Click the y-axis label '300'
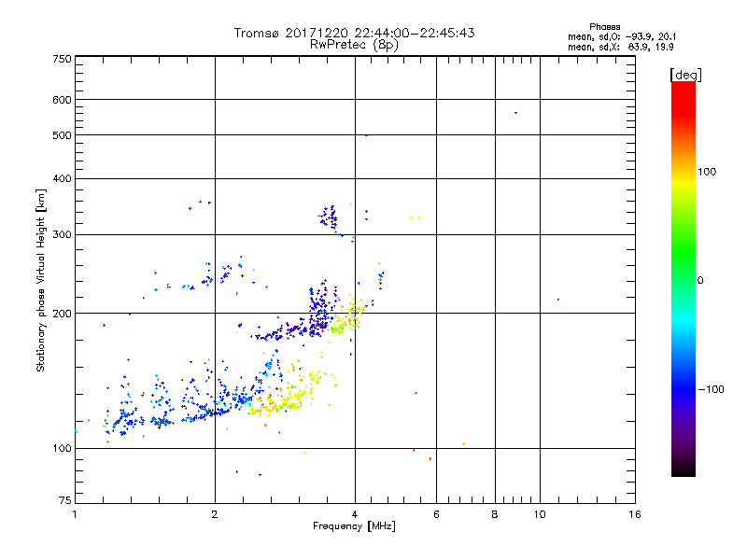This screenshot has width=747, height=560. tap(62, 234)
